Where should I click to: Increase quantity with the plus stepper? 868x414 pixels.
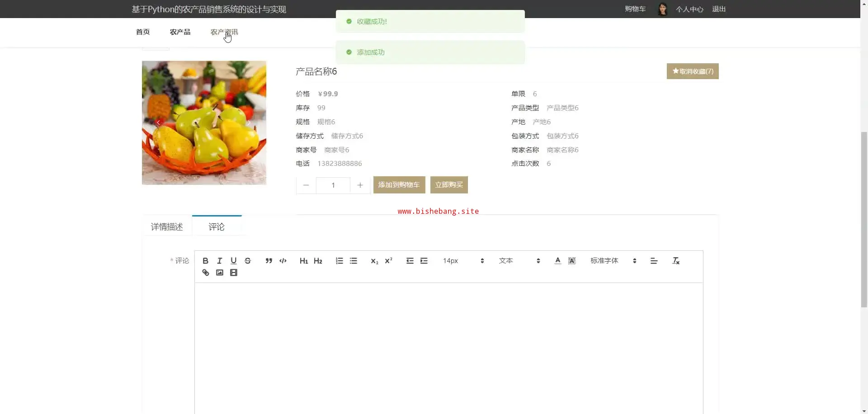[x=360, y=185]
